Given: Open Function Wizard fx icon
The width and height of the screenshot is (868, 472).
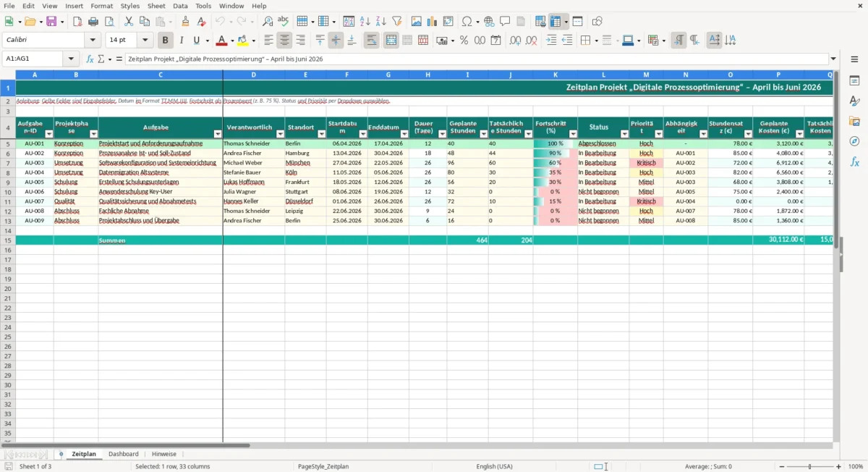Looking at the screenshot, I should click(x=90, y=59).
